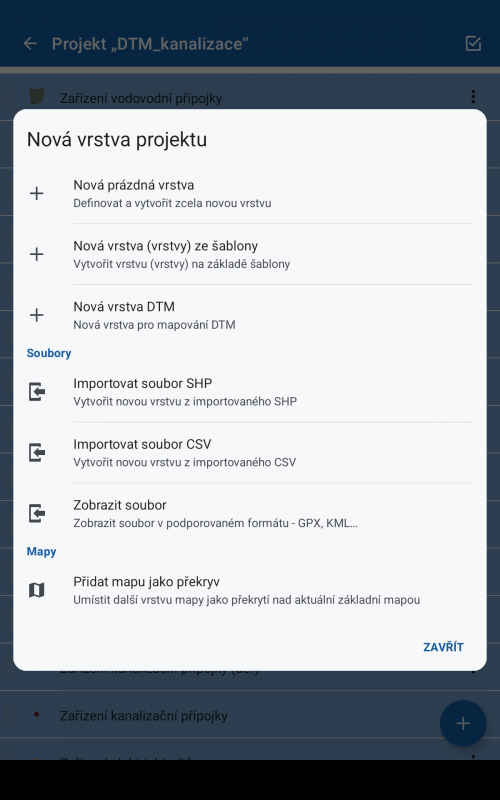The height and width of the screenshot is (800, 500).
Task: Tap plus icon next to Nová vrstva DTM
Action: tap(36, 315)
